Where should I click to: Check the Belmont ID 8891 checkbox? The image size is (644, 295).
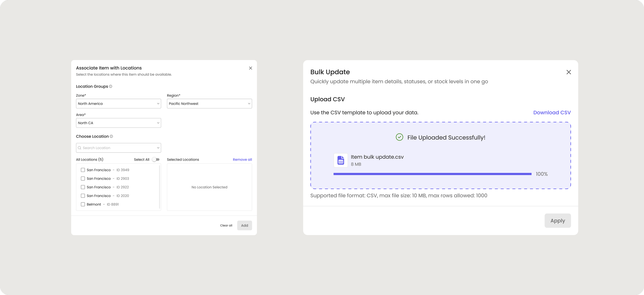coord(83,204)
